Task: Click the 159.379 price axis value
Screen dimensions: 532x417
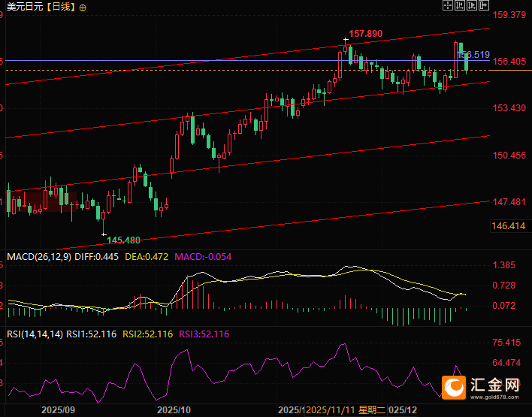Action: point(509,15)
